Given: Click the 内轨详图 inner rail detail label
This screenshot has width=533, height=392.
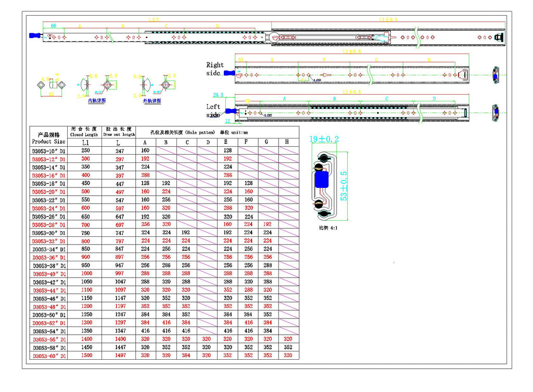Looking at the screenshot, I should coord(97,100).
